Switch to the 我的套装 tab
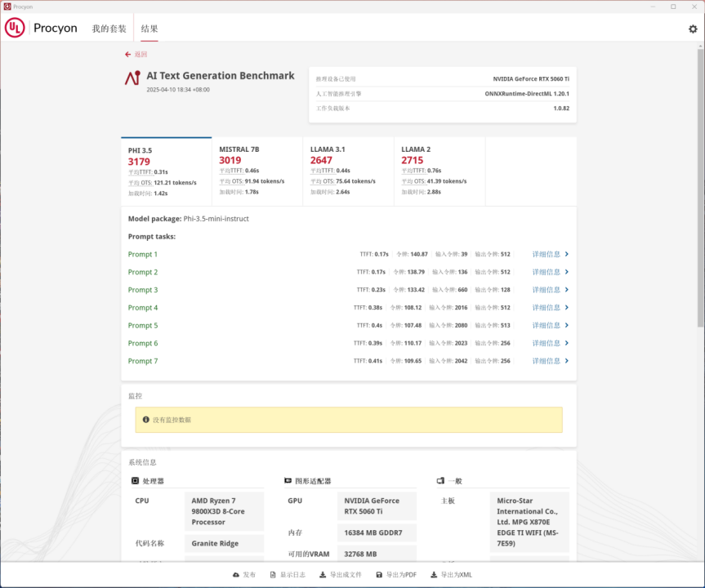The width and height of the screenshot is (705, 588). pyautogui.click(x=109, y=29)
